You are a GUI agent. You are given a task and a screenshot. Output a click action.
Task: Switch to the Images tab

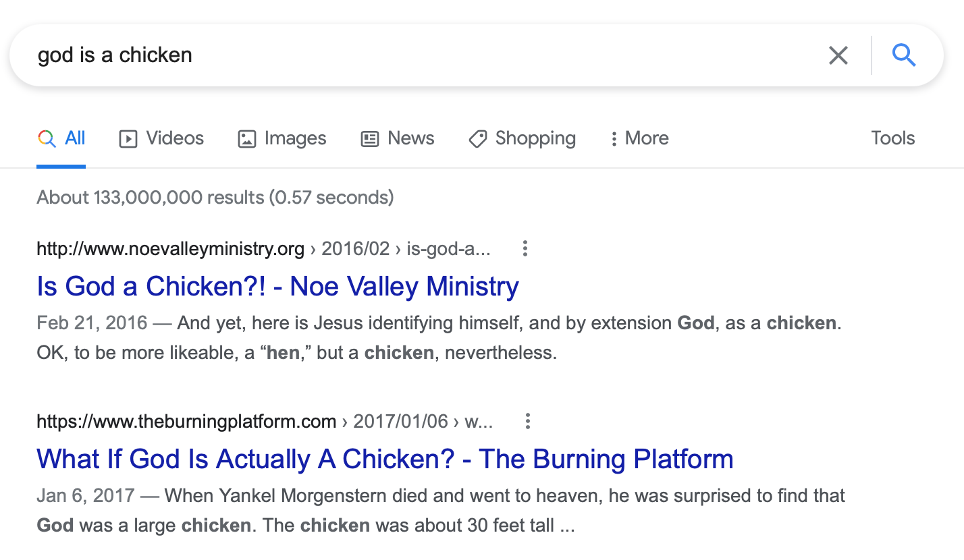pos(295,138)
